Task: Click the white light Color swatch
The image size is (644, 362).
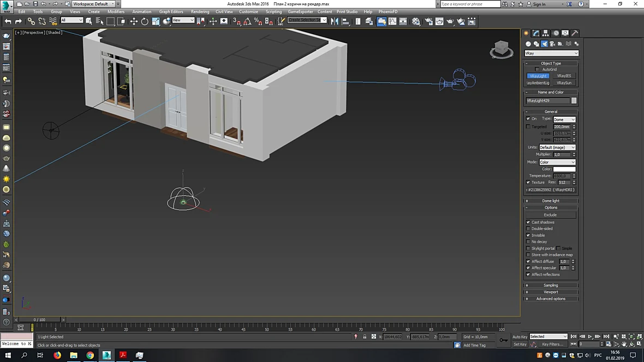Action: (564, 169)
